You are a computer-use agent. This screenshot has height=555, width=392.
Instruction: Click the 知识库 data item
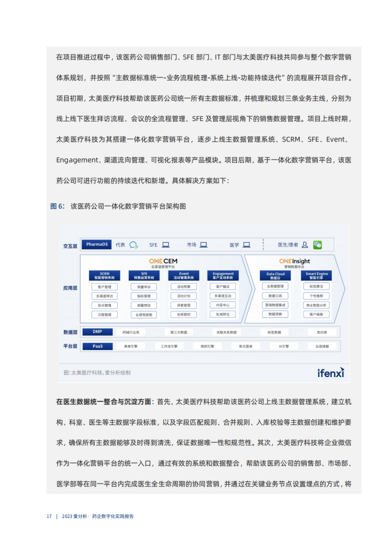pos(322,332)
